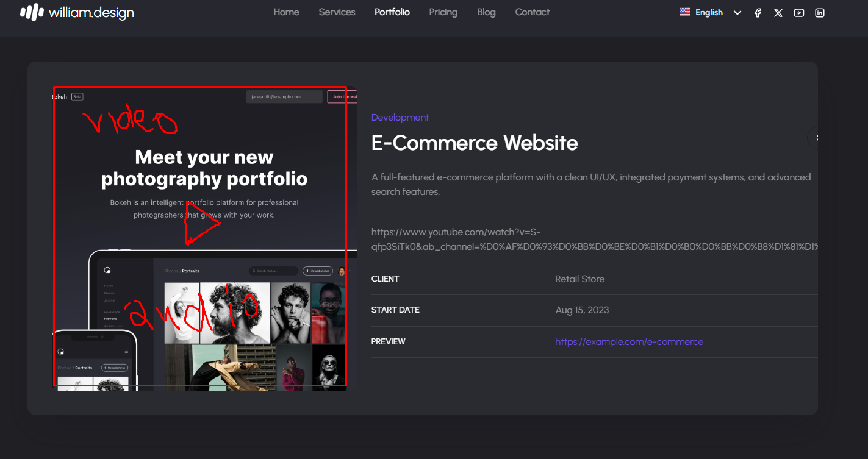The height and width of the screenshot is (459, 868).
Task: Click the YouTube watch URL text
Action: (595, 240)
